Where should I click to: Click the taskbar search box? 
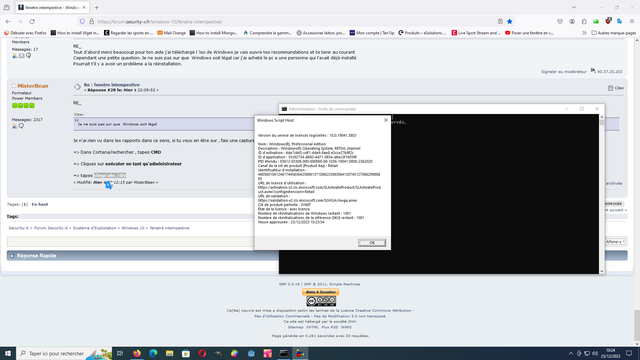click(57, 353)
